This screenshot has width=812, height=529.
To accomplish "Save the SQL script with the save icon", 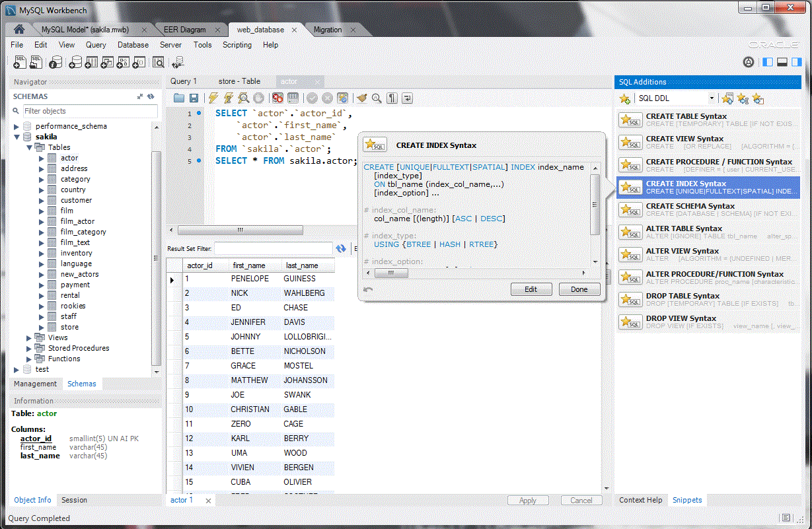I will (x=193, y=98).
